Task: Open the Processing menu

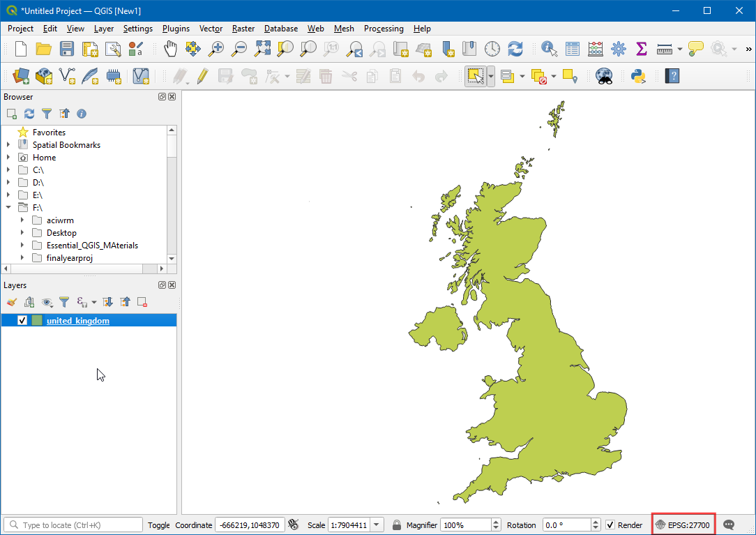Action: tap(384, 29)
